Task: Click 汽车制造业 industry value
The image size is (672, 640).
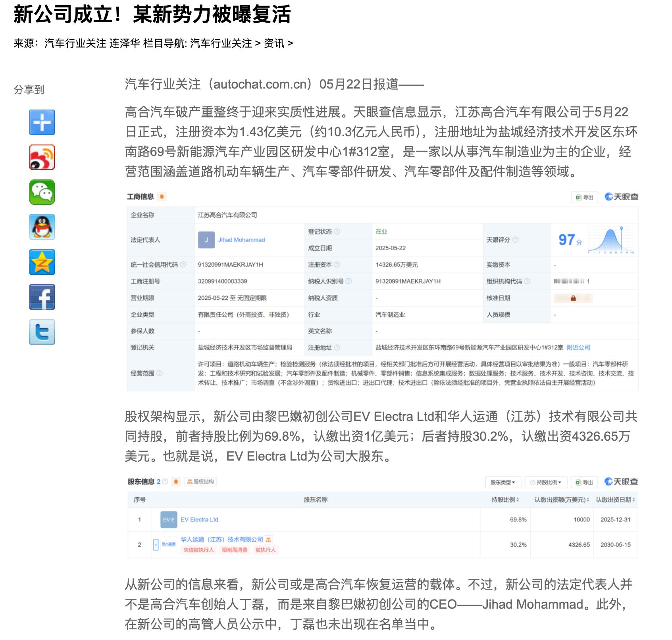Action: [x=390, y=314]
